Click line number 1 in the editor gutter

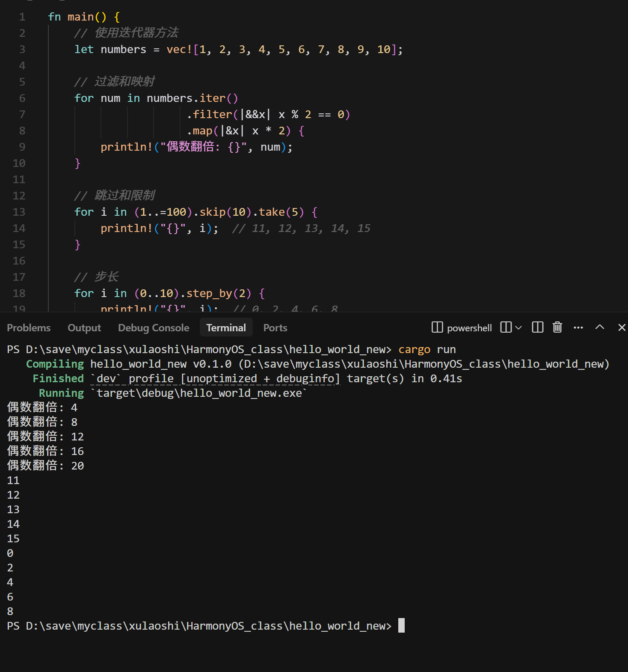click(x=22, y=17)
